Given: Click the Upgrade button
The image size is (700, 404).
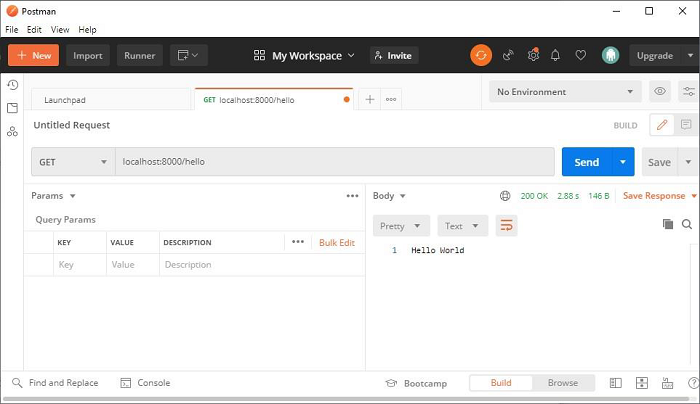Looking at the screenshot, I should 655,55.
